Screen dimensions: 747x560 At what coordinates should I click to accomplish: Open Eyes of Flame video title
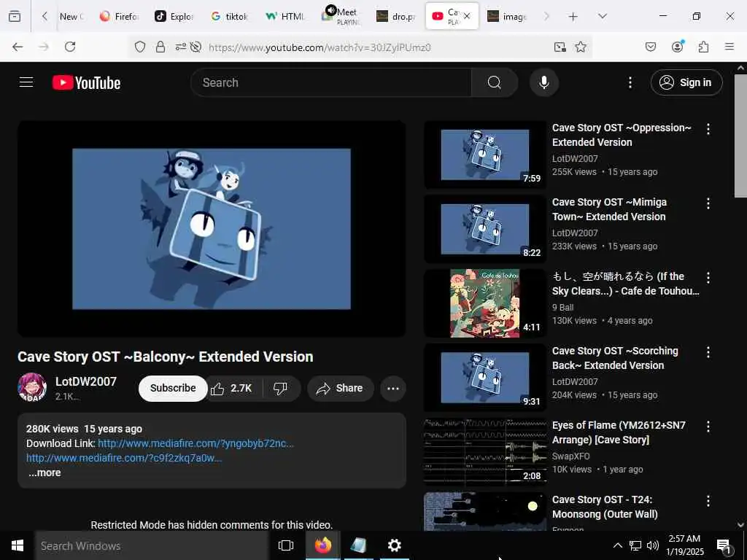click(619, 432)
